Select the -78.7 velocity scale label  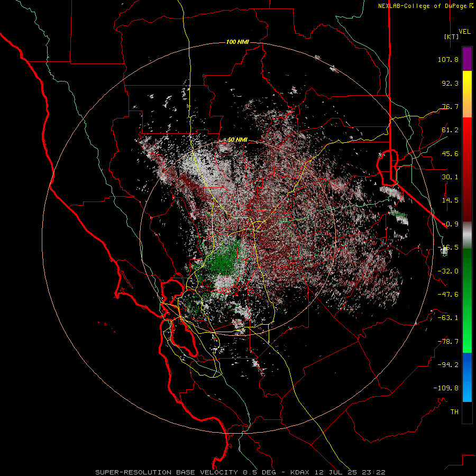pos(448,342)
